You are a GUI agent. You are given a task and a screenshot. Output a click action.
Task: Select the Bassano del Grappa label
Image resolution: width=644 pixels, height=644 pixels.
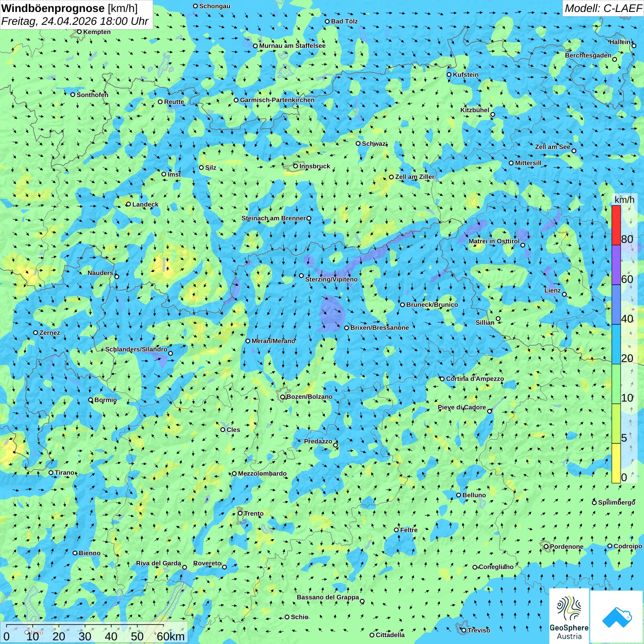tap(328, 597)
